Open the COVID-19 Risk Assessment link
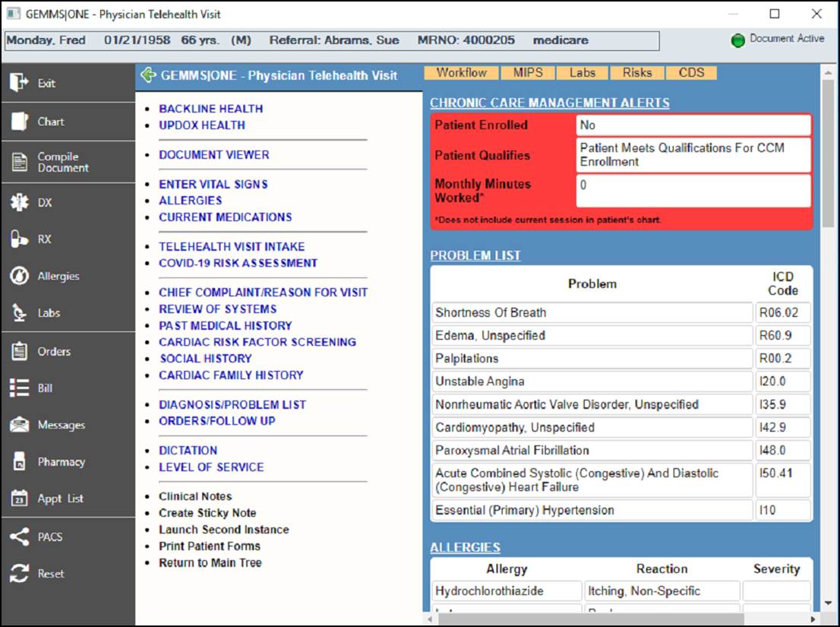 [x=238, y=263]
